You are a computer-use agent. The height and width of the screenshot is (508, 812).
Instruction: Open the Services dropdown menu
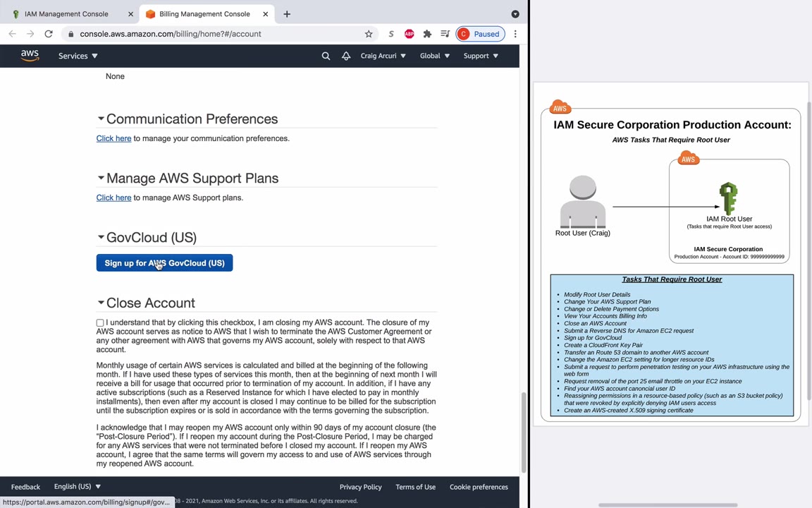[78, 56]
